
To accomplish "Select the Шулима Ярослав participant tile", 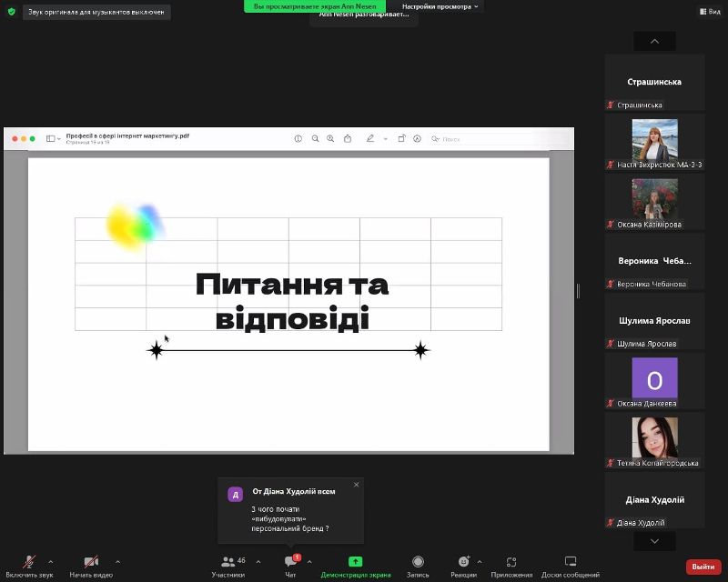I will click(x=654, y=321).
